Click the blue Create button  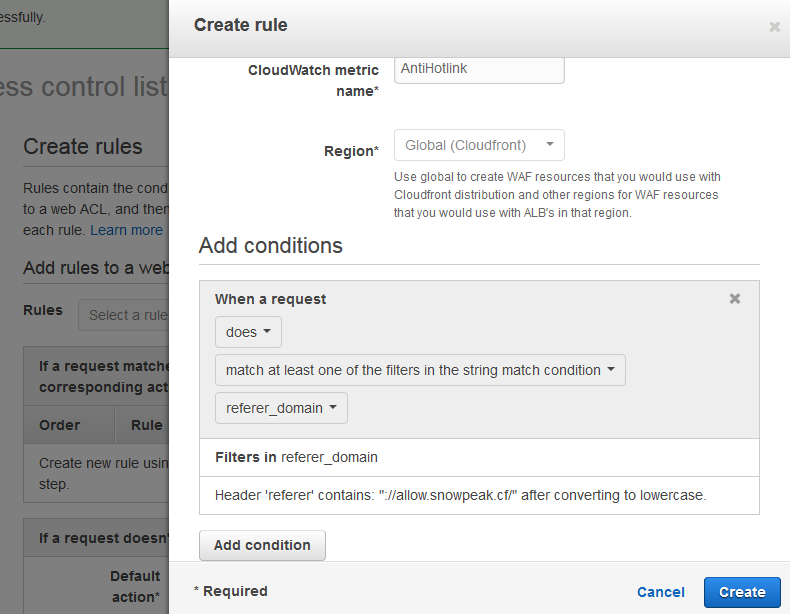pyautogui.click(x=742, y=592)
